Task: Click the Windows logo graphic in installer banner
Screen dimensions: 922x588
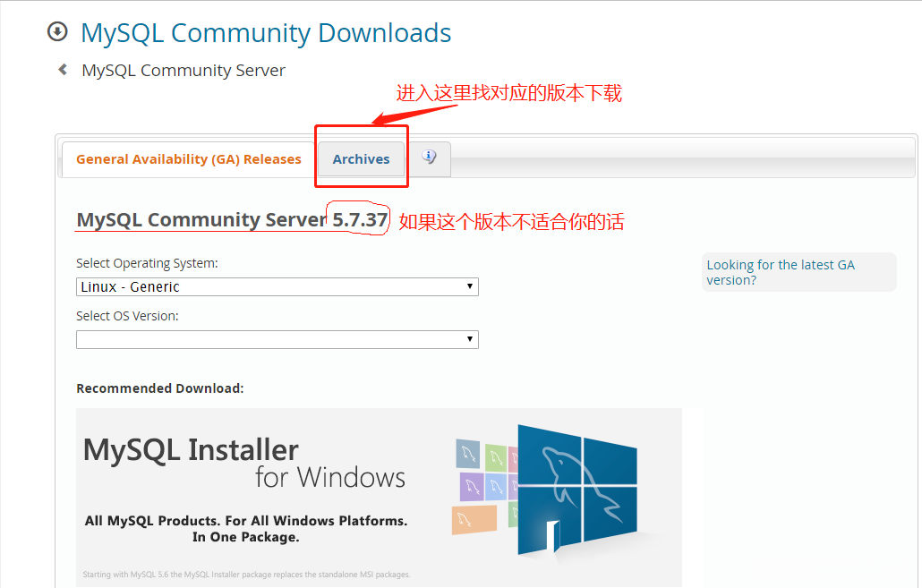Action: tap(576, 490)
